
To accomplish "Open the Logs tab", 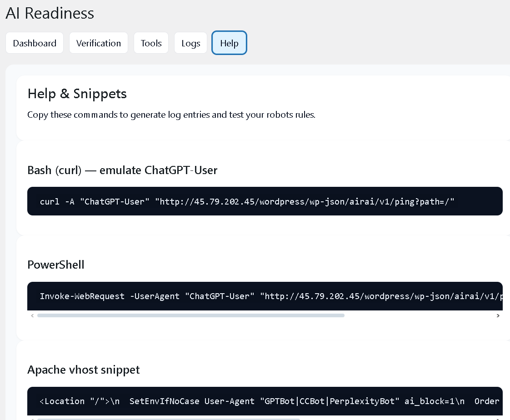I will 190,43.
